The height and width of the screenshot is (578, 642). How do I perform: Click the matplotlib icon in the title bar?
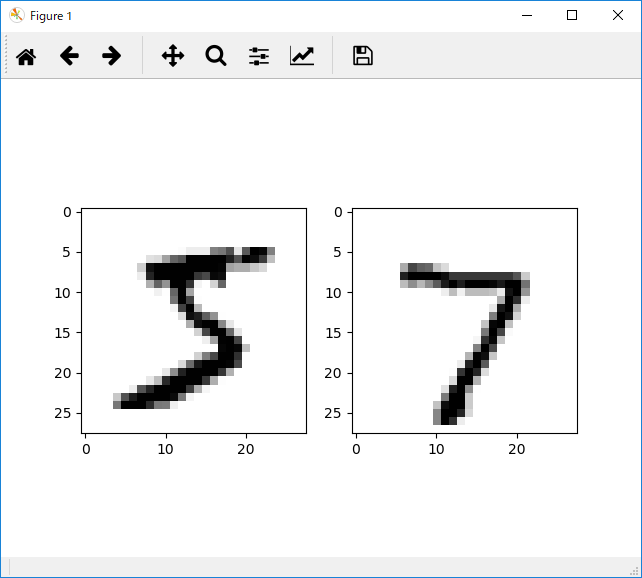[x=17, y=16]
